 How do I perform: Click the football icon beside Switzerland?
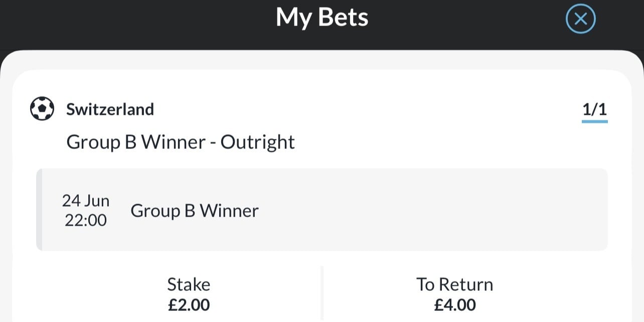tap(42, 109)
